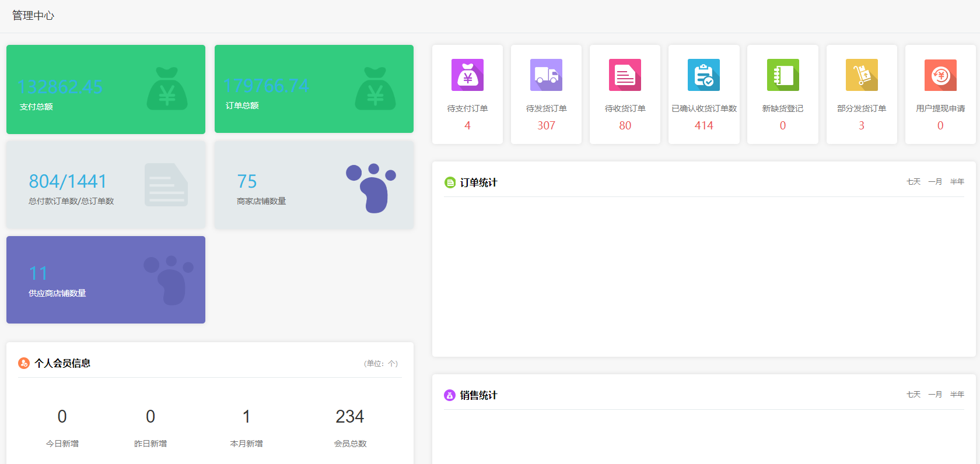Viewport: 980px width, 464px height.
Task: Click the 11 supplier store count
Action: coord(38,273)
